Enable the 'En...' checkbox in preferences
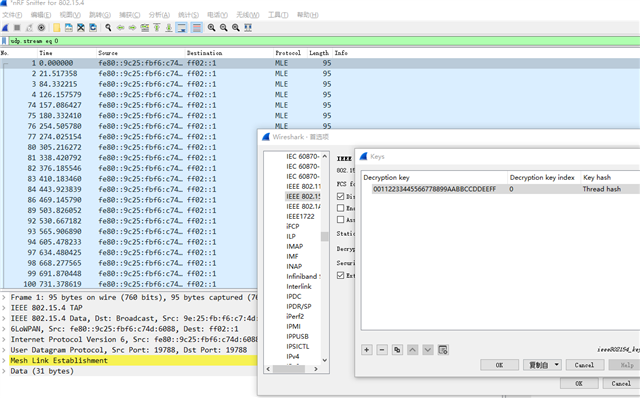Viewport: 640px width, 398px height. click(x=340, y=208)
